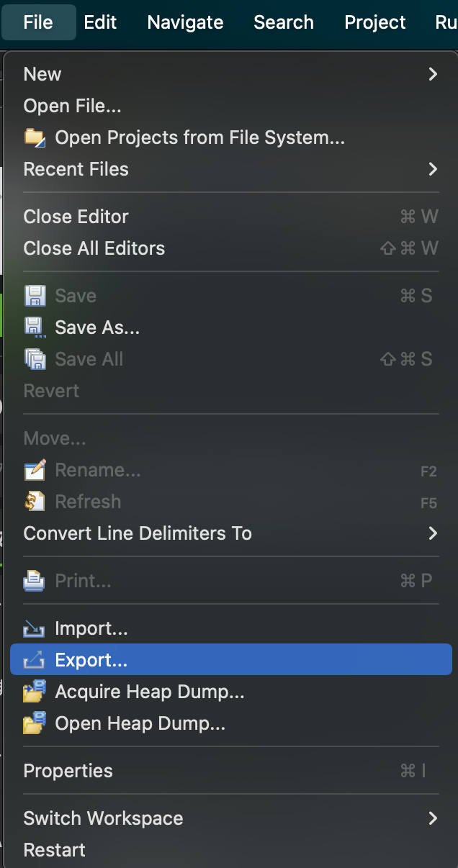Choose Open File... from the menu
This screenshot has height=868, width=458.
click(x=72, y=106)
